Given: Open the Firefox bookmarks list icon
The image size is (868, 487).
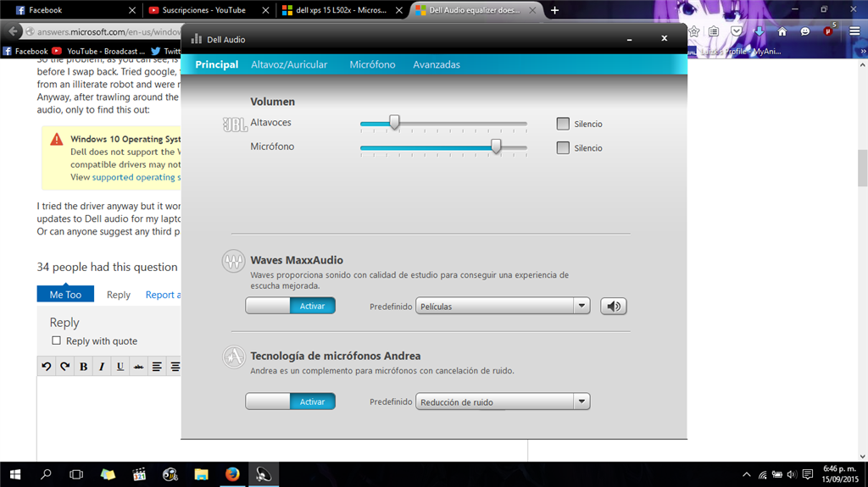Looking at the screenshot, I should click(714, 31).
